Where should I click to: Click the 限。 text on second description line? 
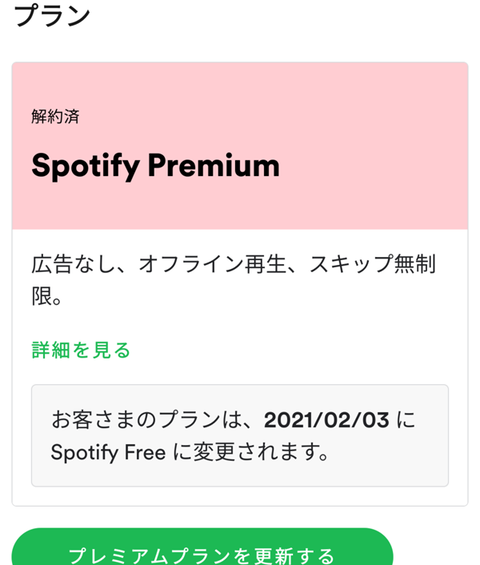(47, 296)
